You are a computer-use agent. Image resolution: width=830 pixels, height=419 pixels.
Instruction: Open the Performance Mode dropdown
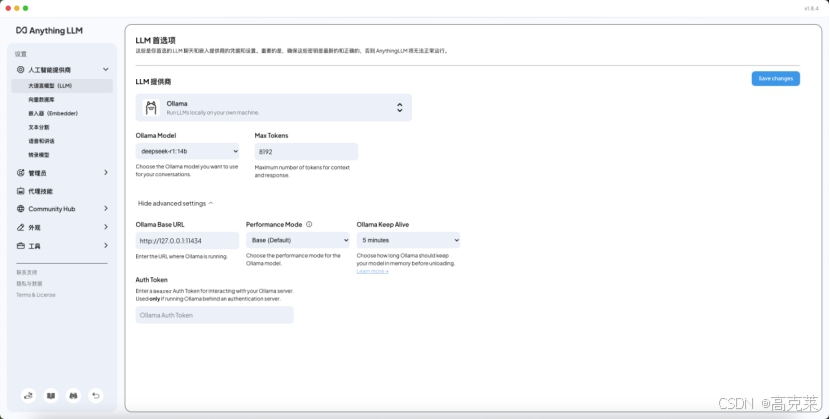(x=297, y=240)
